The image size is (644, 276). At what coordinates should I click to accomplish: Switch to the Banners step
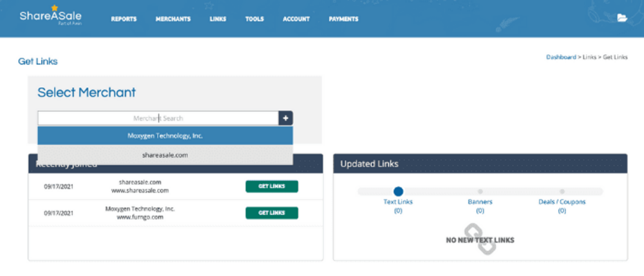(480, 192)
